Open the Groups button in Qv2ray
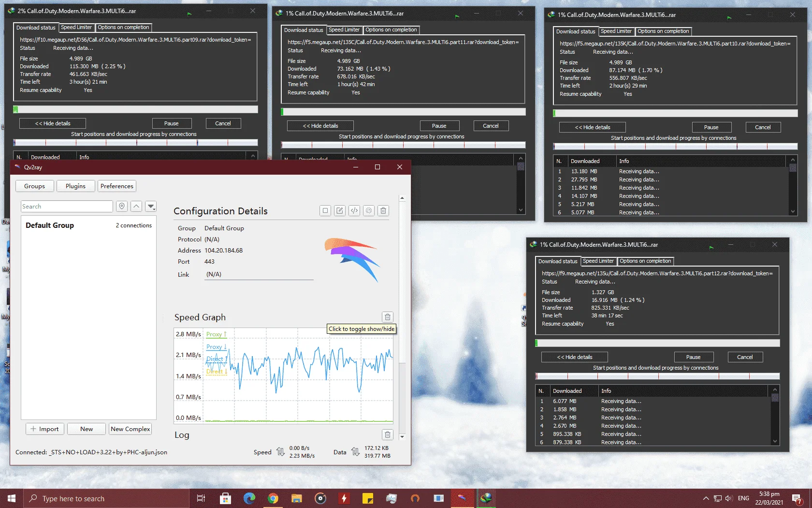This screenshot has width=812, height=508. (x=34, y=186)
